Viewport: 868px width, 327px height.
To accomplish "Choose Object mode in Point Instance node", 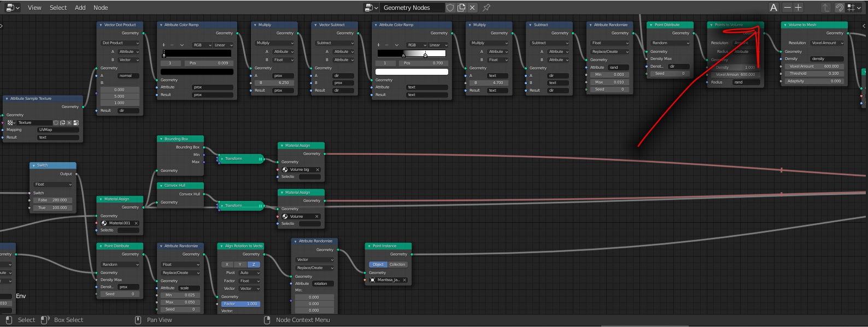I will click(x=378, y=265).
